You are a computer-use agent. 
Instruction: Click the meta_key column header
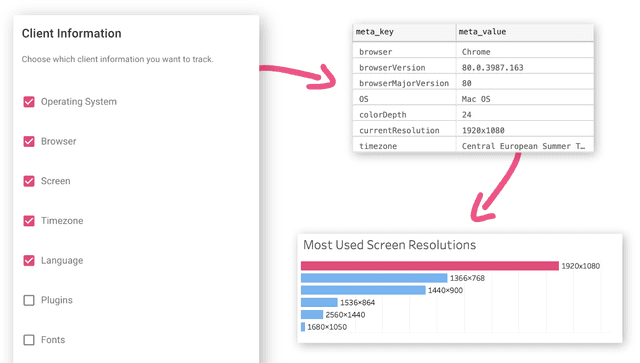[x=404, y=32]
